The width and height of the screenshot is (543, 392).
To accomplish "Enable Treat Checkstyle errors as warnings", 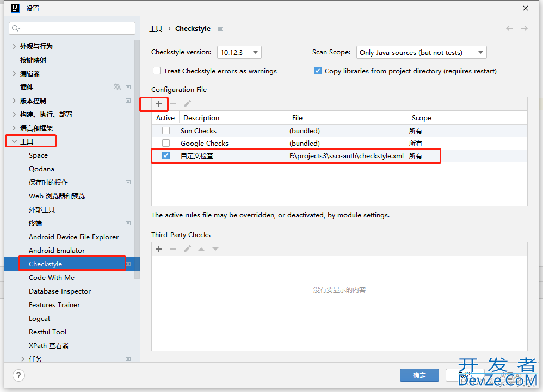I will (157, 71).
